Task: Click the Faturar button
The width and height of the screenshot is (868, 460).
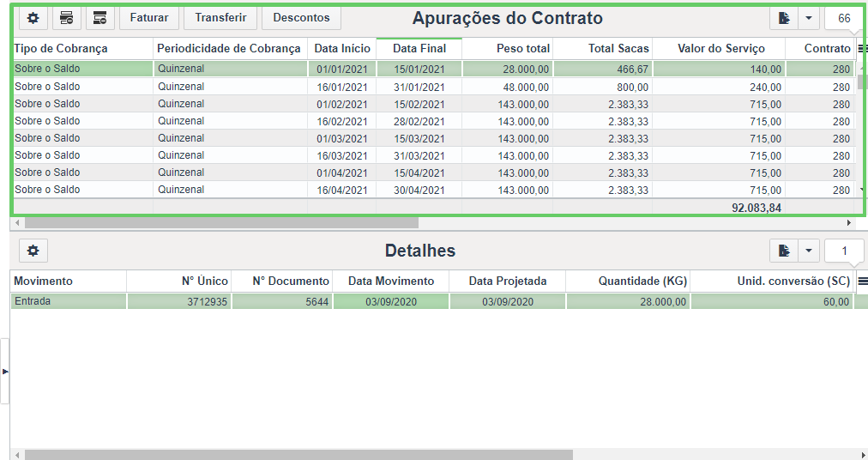Action: [149, 18]
